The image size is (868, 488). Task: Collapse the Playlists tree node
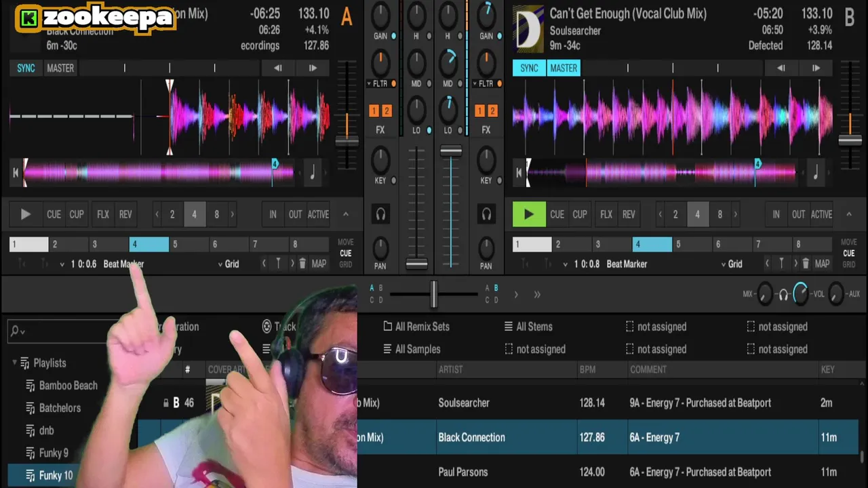click(x=14, y=363)
